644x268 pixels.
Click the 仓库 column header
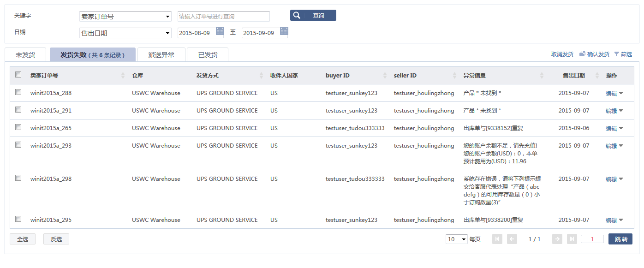138,76
